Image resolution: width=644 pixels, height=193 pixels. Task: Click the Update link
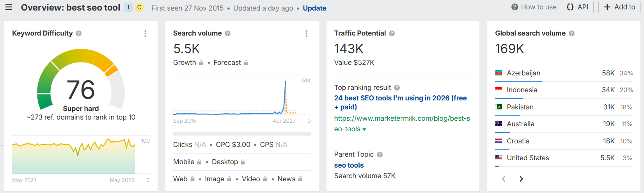[x=314, y=8]
